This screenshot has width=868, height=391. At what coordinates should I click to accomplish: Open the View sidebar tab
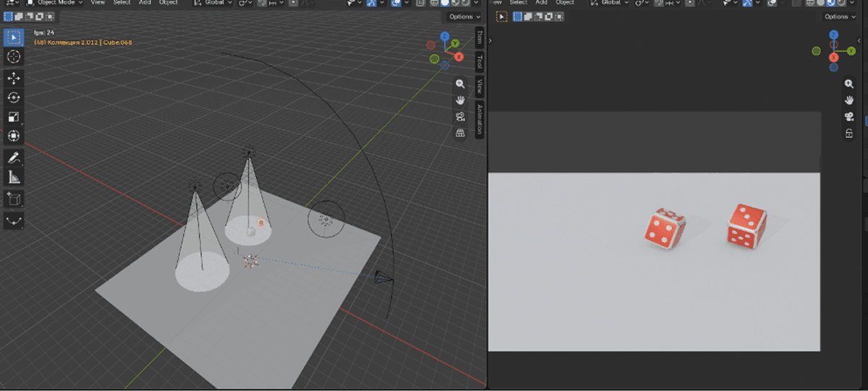pos(480,87)
